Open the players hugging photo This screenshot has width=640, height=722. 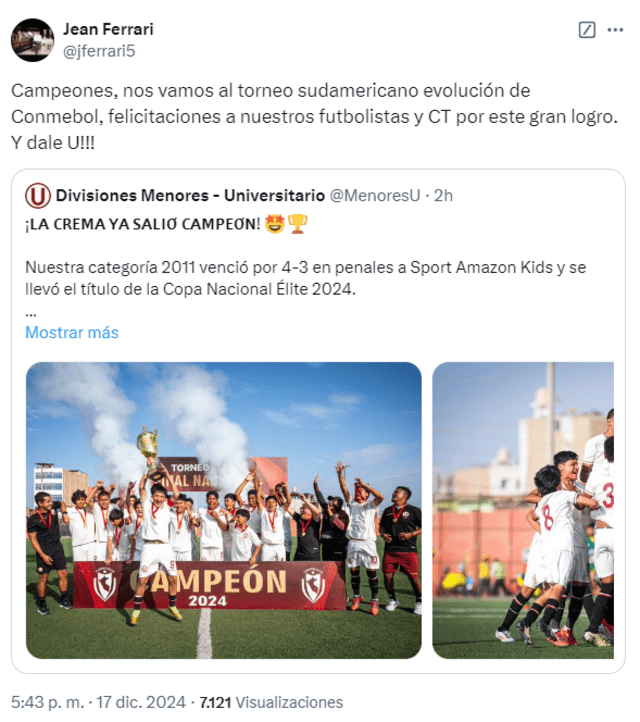(x=523, y=510)
